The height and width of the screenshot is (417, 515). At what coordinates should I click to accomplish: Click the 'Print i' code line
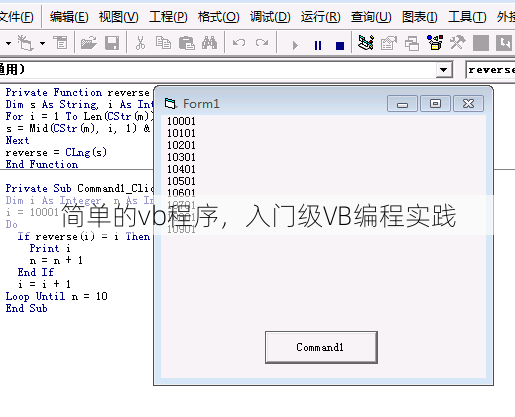pos(50,248)
